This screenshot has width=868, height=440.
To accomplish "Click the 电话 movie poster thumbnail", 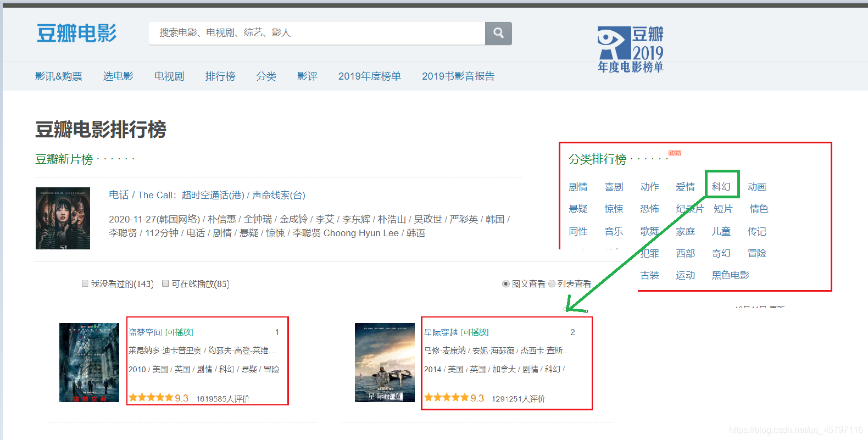I will [63, 218].
